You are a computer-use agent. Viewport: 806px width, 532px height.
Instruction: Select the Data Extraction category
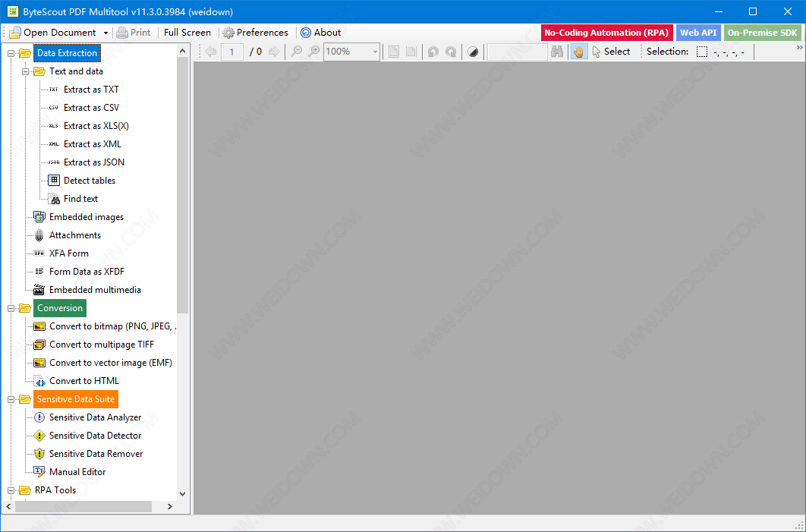67,53
